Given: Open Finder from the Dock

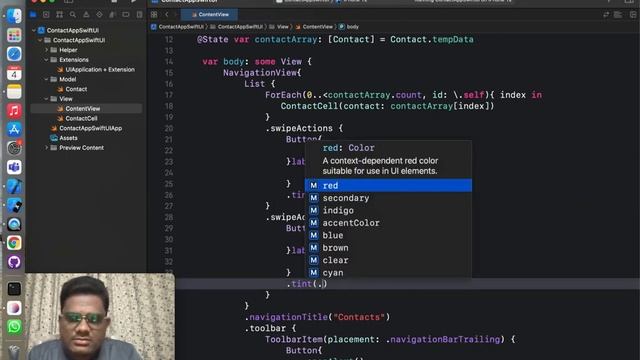Looking at the screenshot, I should (x=14, y=16).
